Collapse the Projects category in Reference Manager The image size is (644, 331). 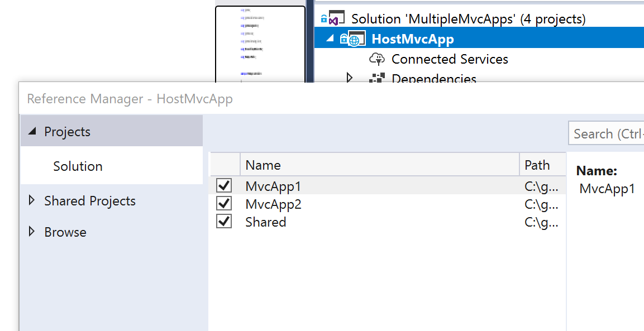[x=32, y=131]
